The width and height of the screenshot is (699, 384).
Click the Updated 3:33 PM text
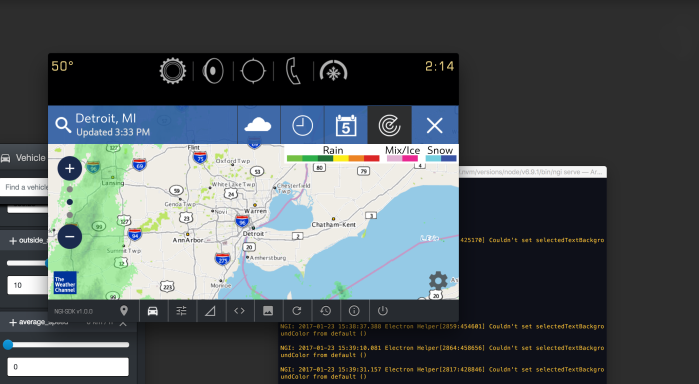[113, 132]
